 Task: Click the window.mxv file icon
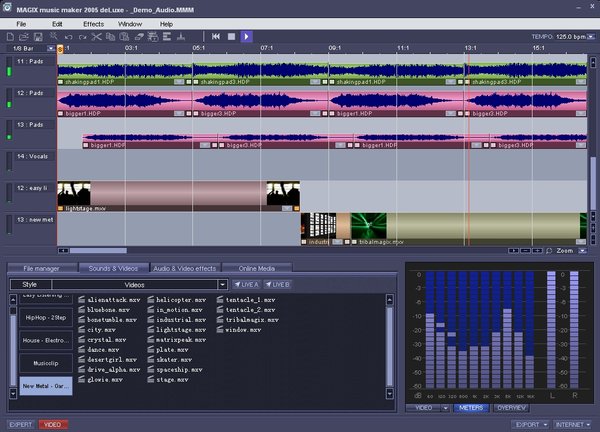click(x=220, y=329)
